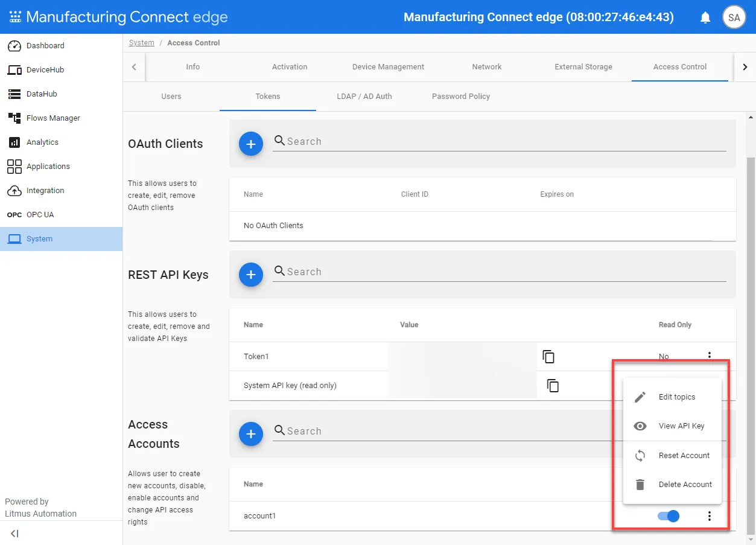Open the LDAP / AD Auth tab
This screenshot has width=756, height=545.
pyautogui.click(x=364, y=97)
